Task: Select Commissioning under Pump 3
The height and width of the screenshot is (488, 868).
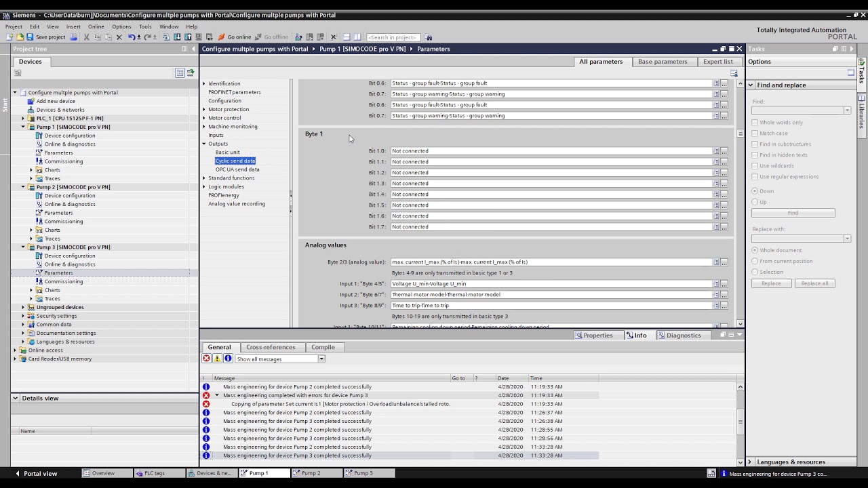Action: click(x=63, y=281)
